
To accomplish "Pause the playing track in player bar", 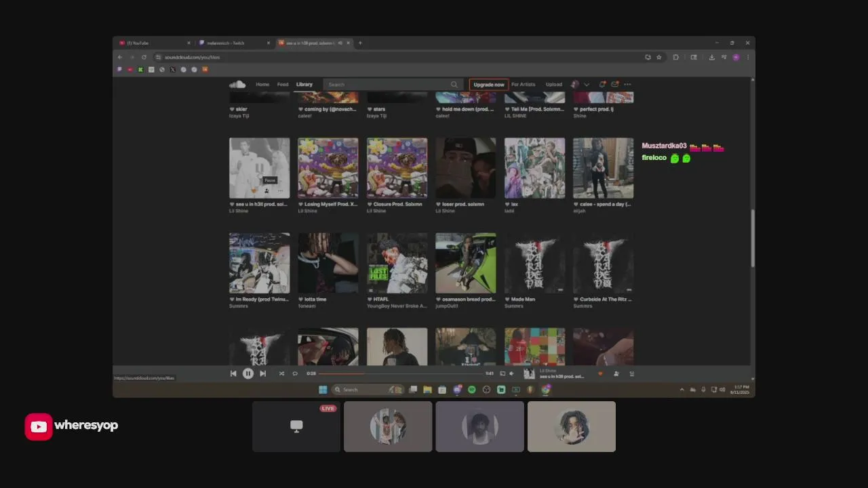I will pyautogui.click(x=248, y=373).
